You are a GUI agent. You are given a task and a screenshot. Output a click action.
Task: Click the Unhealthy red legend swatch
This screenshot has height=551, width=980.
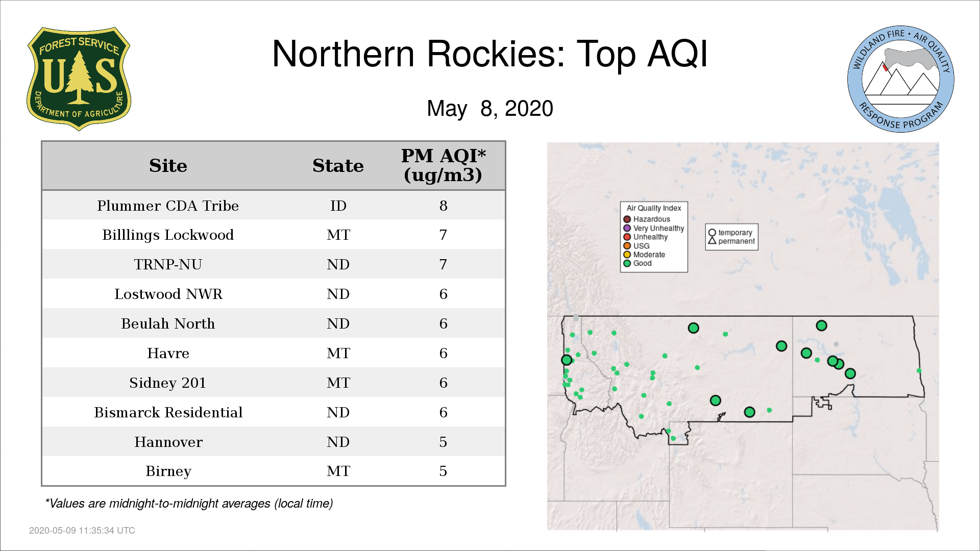(x=627, y=237)
